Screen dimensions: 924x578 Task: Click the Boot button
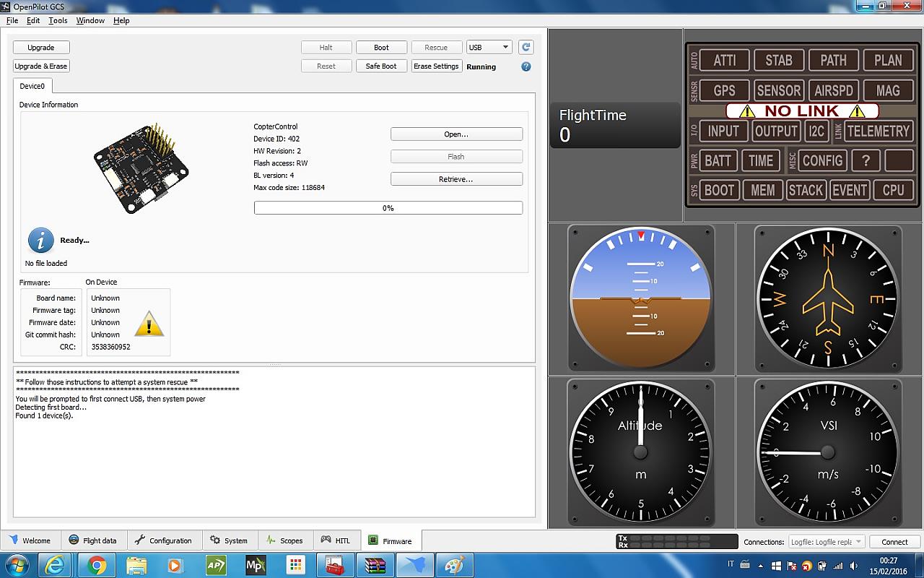click(382, 47)
